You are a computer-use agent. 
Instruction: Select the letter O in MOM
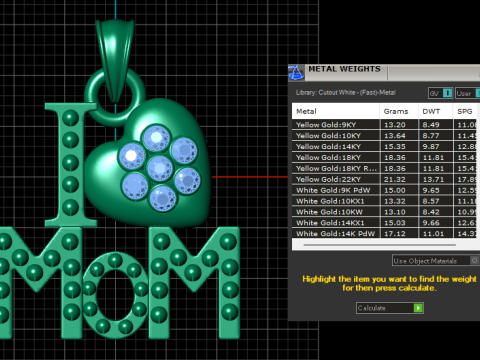[x=115, y=295]
